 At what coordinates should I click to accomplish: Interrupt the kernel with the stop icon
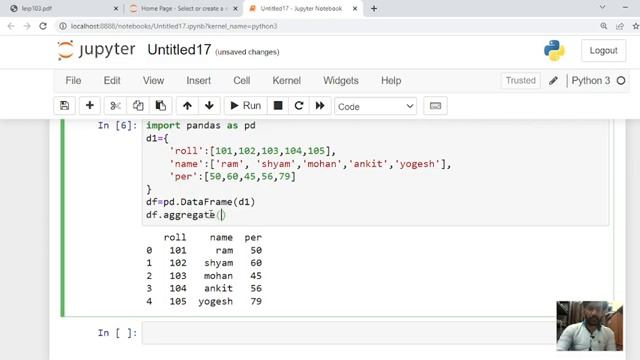pyautogui.click(x=278, y=106)
